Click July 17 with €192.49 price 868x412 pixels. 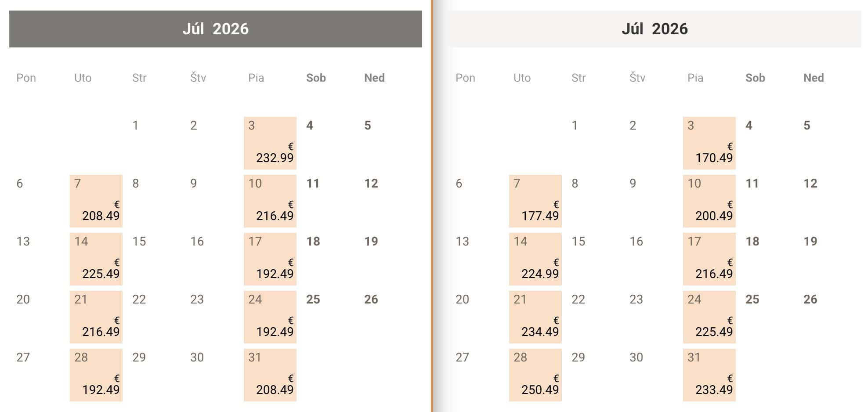click(270, 259)
